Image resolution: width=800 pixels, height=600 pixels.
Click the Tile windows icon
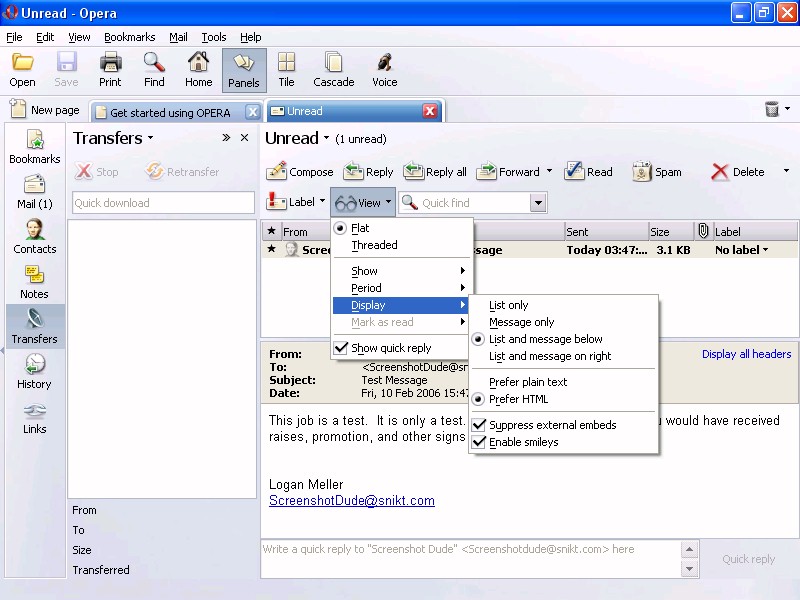(286, 63)
